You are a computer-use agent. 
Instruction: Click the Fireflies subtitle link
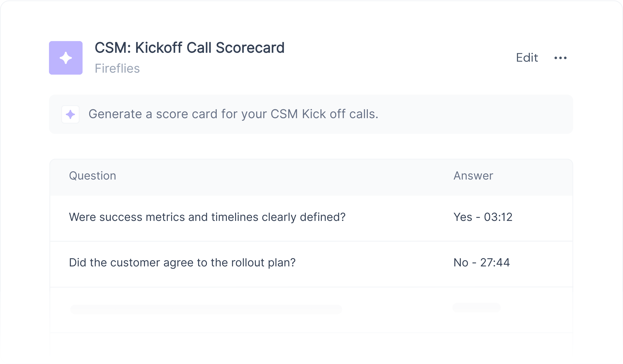point(117,68)
